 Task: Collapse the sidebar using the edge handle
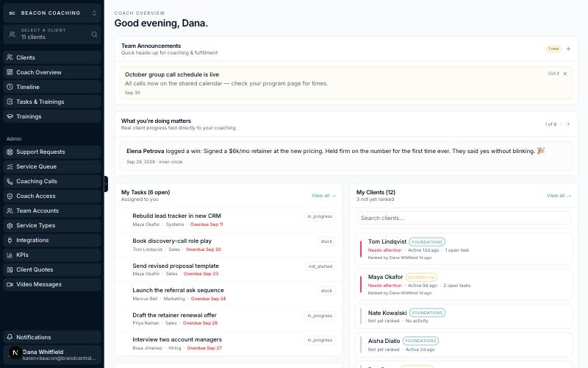[x=106, y=184]
